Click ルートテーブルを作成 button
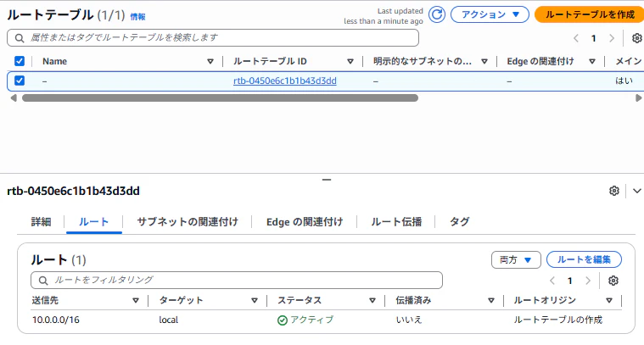 pos(590,14)
